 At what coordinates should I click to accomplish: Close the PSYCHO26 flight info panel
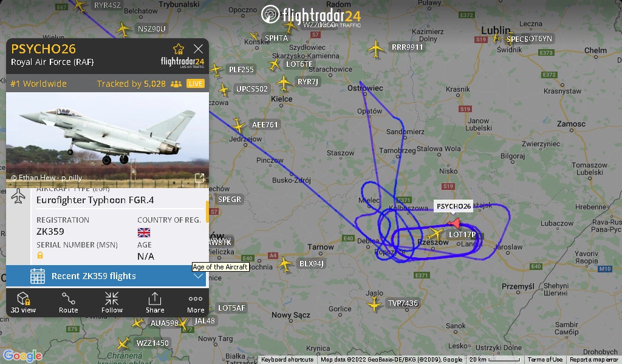[x=199, y=49]
